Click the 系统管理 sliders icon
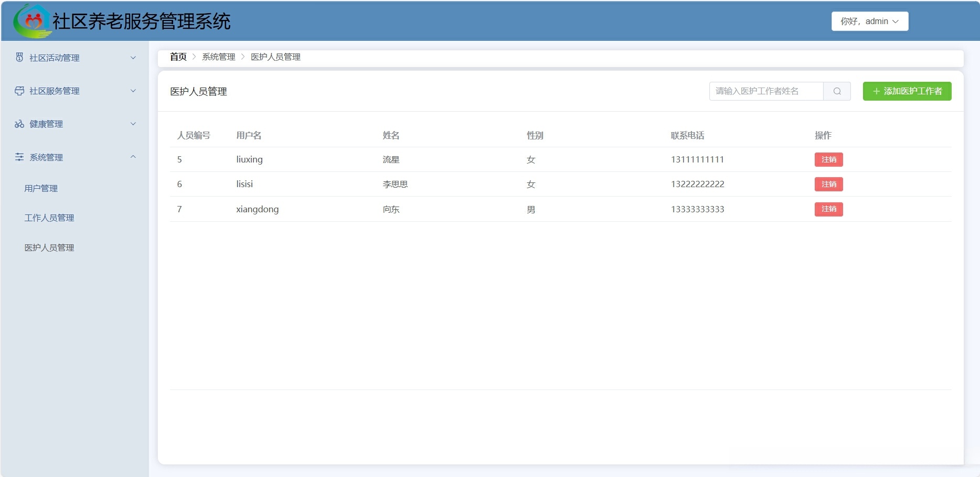This screenshot has height=477, width=980. [19, 157]
